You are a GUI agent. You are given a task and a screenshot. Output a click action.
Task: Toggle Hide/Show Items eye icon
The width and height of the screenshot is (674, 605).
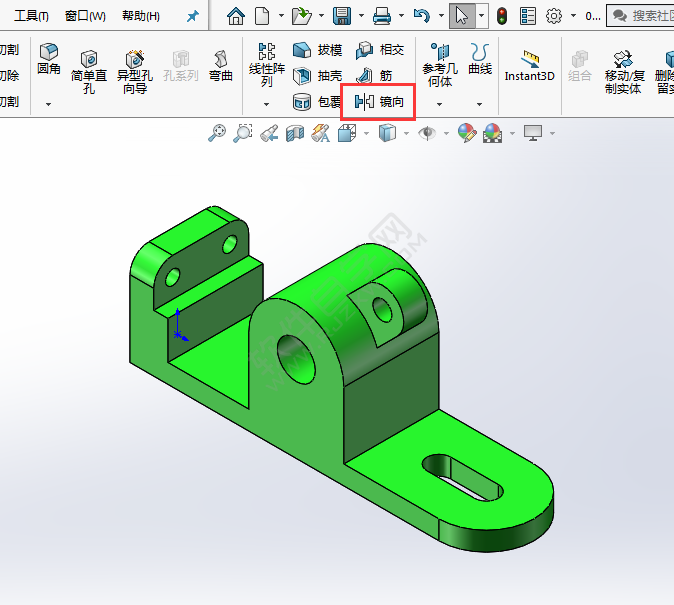[x=427, y=133]
